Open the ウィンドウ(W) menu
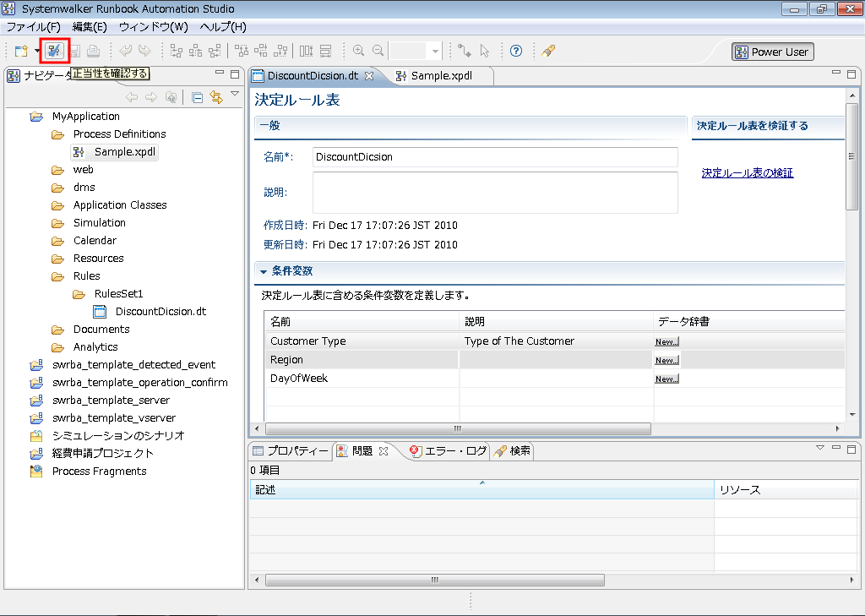Viewport: 865px width, 616px height. (154, 27)
